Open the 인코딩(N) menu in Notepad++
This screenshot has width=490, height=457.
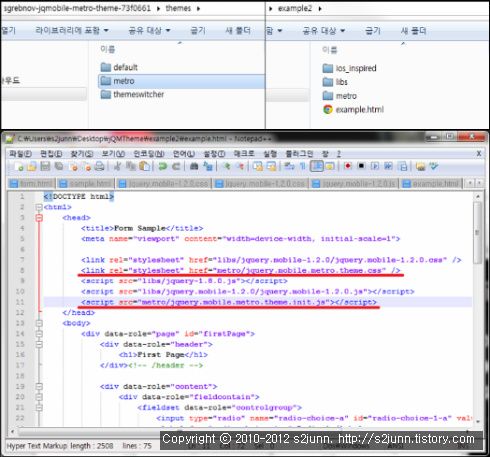click(x=149, y=154)
